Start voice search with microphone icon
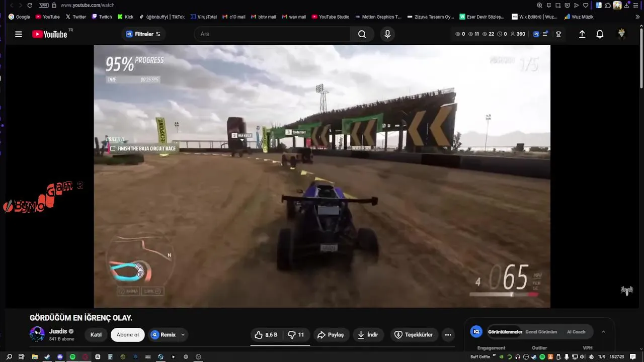Viewport: 644px width, 362px height. pos(387,34)
